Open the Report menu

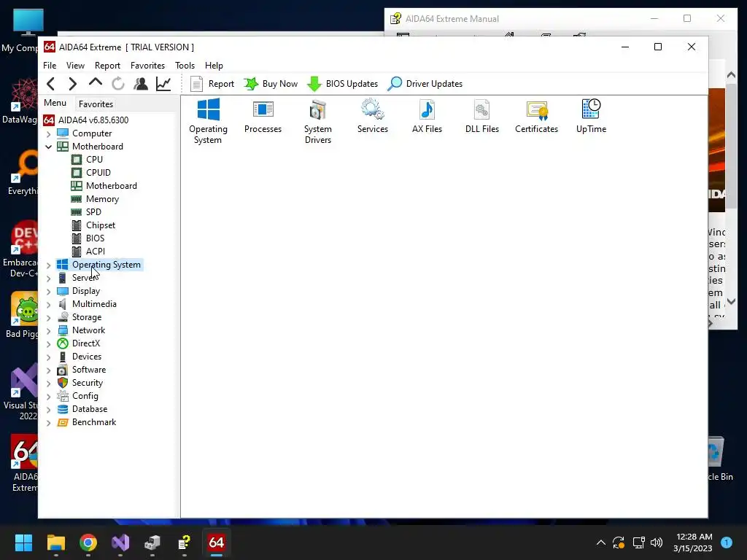click(107, 65)
